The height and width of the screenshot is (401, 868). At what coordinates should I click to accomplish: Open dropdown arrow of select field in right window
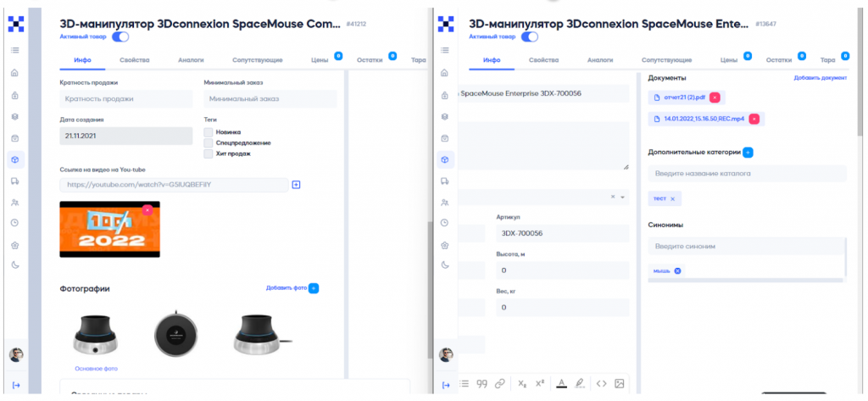click(622, 198)
